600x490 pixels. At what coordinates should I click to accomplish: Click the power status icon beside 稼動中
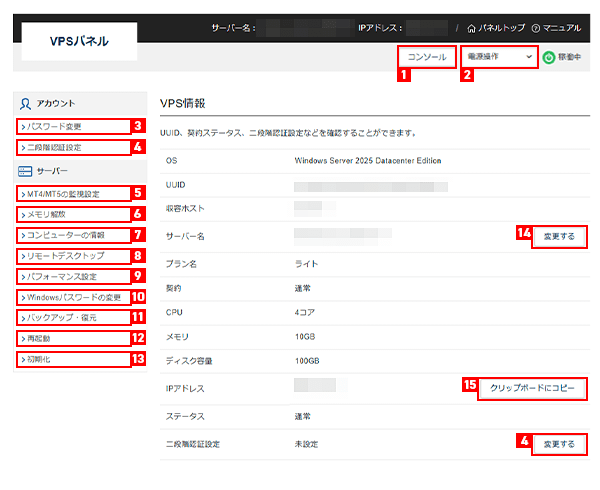click(x=548, y=58)
